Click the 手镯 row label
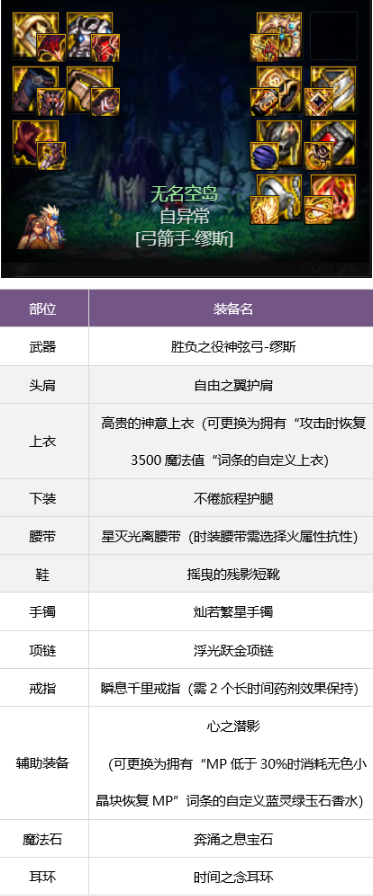 coord(43,612)
